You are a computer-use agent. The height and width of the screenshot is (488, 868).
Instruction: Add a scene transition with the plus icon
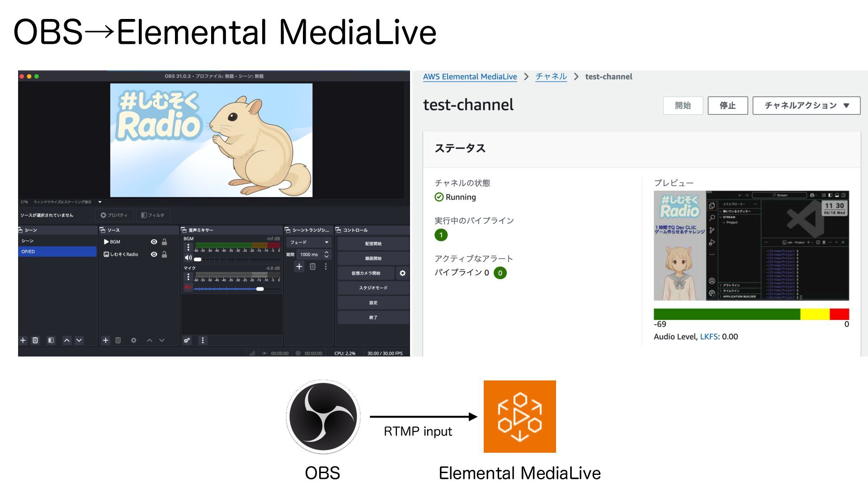[299, 267]
